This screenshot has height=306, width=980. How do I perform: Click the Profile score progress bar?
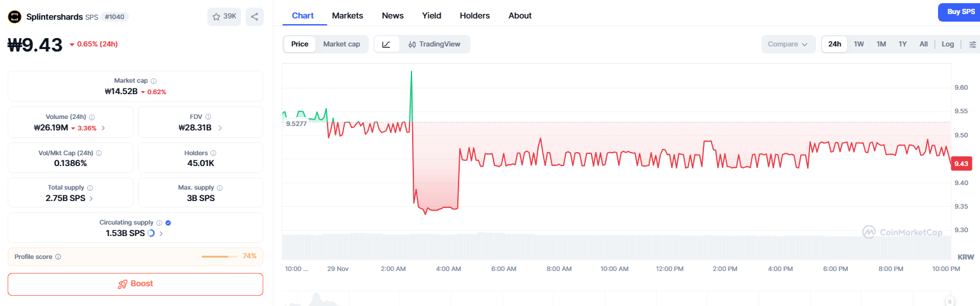point(219,256)
